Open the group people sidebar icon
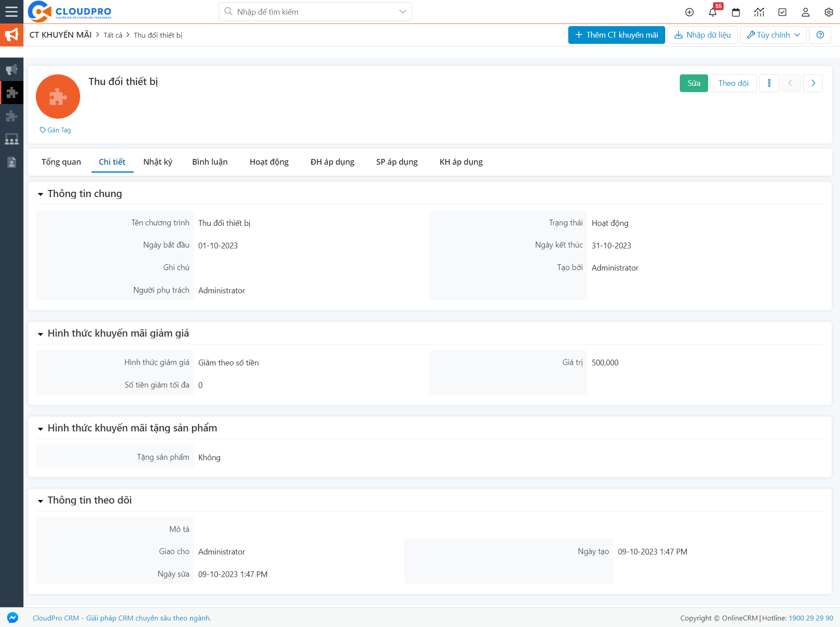 click(12, 139)
